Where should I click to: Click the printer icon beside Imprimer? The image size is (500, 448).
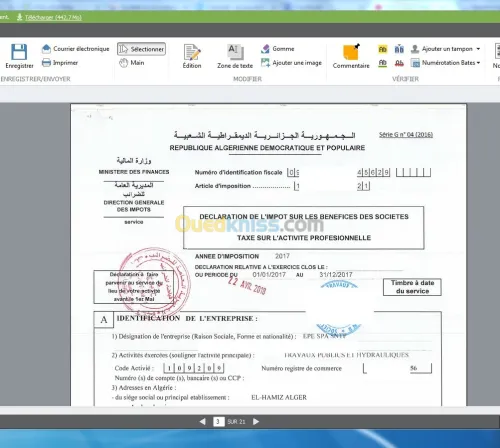(46, 63)
